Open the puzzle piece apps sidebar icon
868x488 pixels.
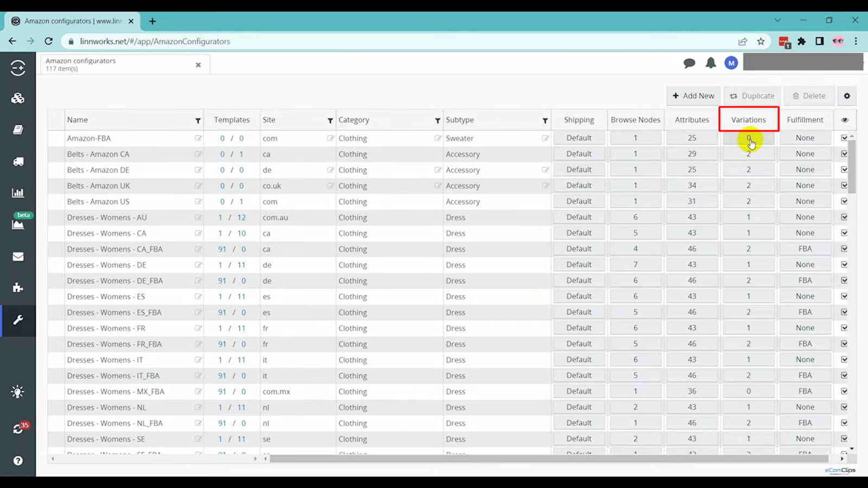click(18, 287)
